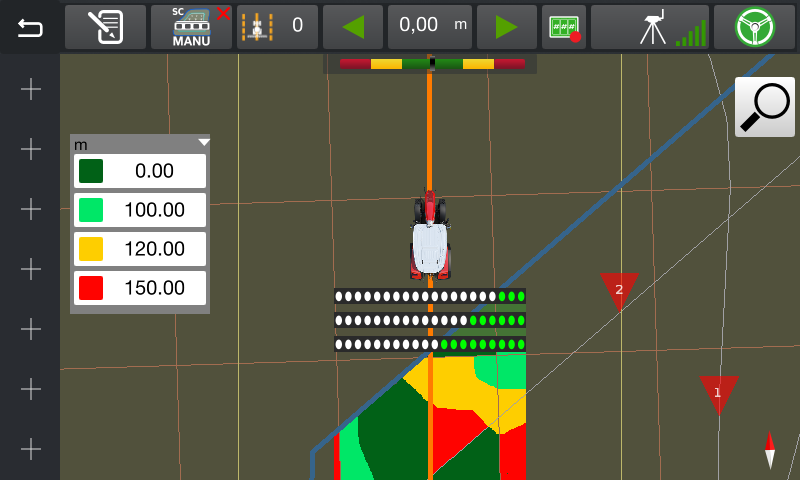The image size is (800, 480).
Task: Click the guidance line counter showing 0
Action: click(278, 27)
